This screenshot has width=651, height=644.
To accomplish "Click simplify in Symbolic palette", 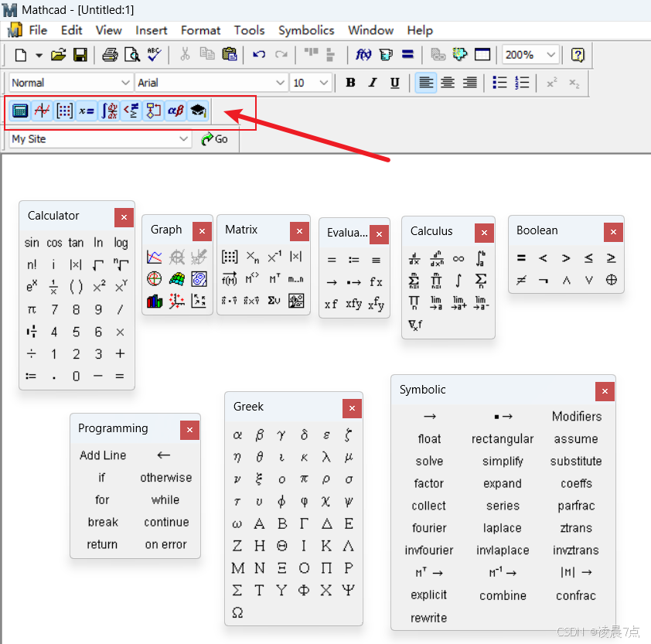I will [x=503, y=461].
